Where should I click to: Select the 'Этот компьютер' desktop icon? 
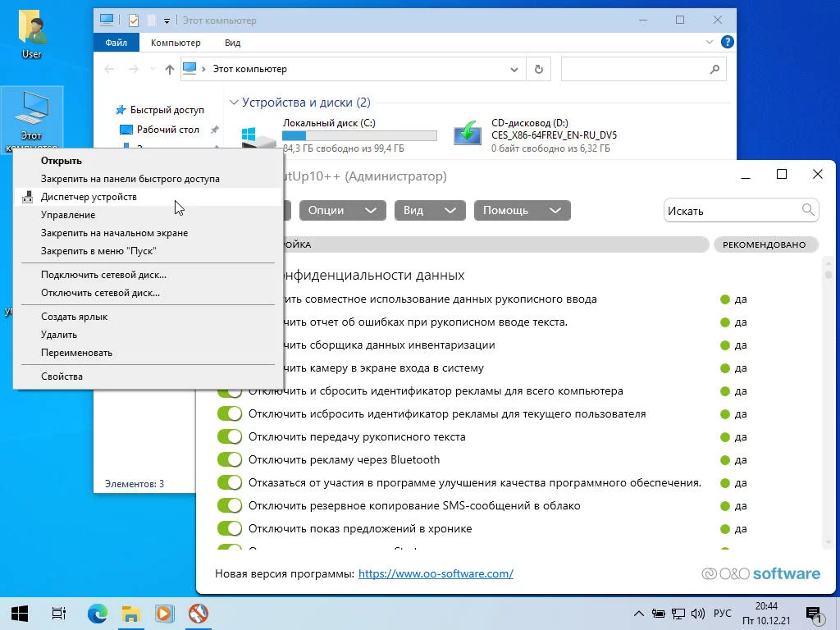(32, 120)
